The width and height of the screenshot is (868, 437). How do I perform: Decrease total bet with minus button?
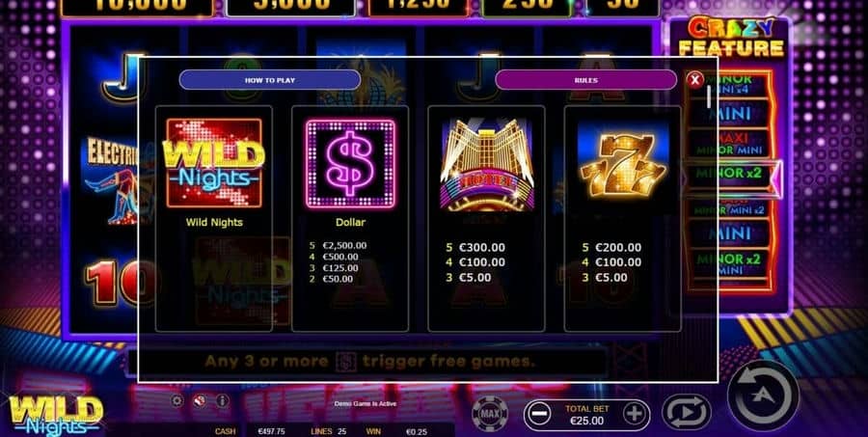tap(540, 414)
